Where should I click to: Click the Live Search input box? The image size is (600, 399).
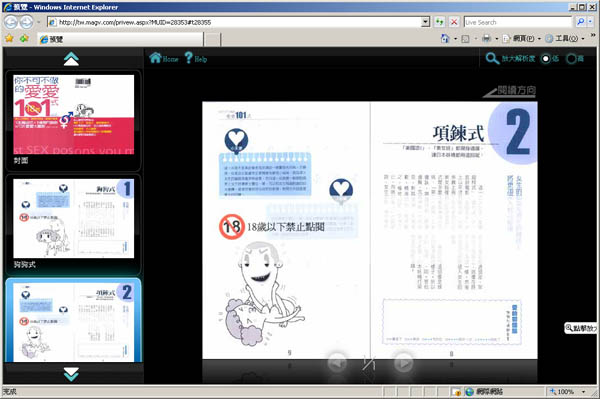tap(517, 22)
